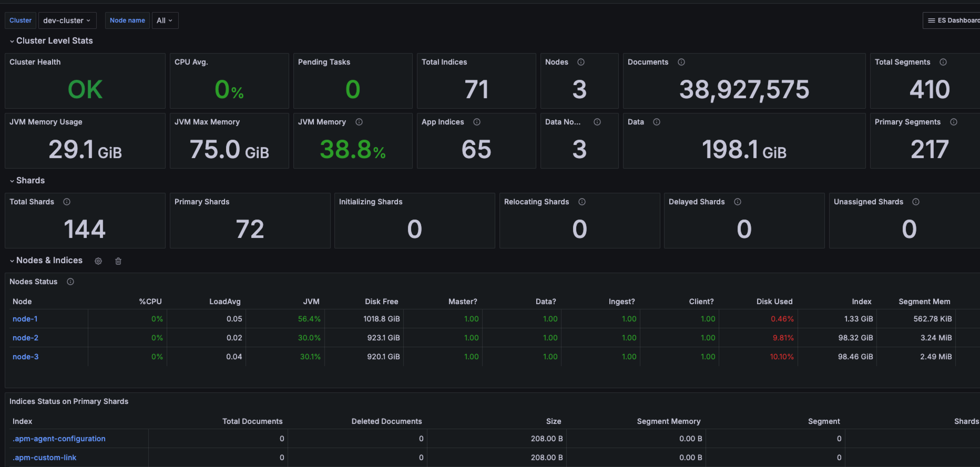Show info for App Indices panel

477,122
